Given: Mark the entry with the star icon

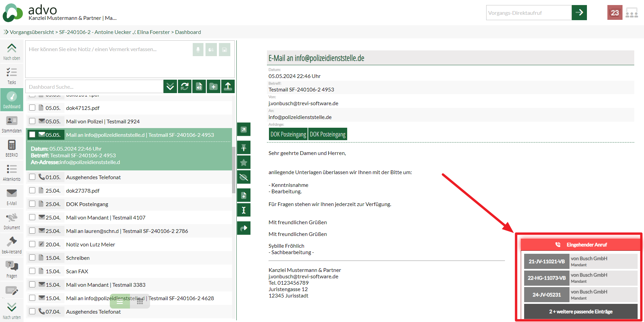Looking at the screenshot, I should 244,163.
